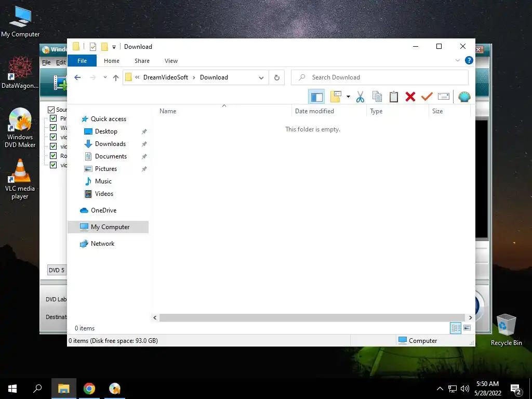Open the Recycle Bin desktop icon
The width and height of the screenshot is (532, 399).
(506, 329)
